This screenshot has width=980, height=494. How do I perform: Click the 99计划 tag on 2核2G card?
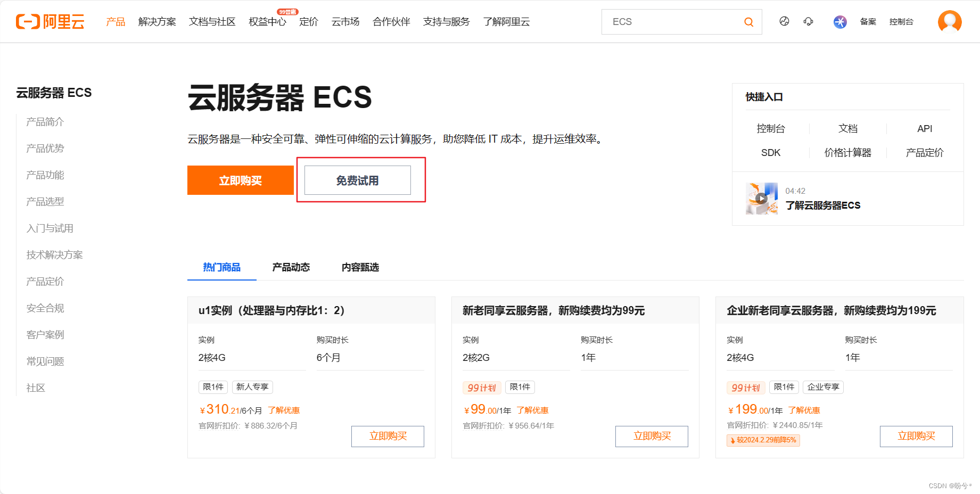point(482,388)
